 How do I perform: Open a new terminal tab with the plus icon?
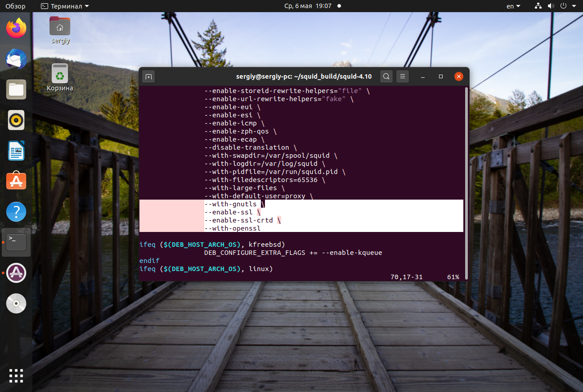click(x=149, y=76)
